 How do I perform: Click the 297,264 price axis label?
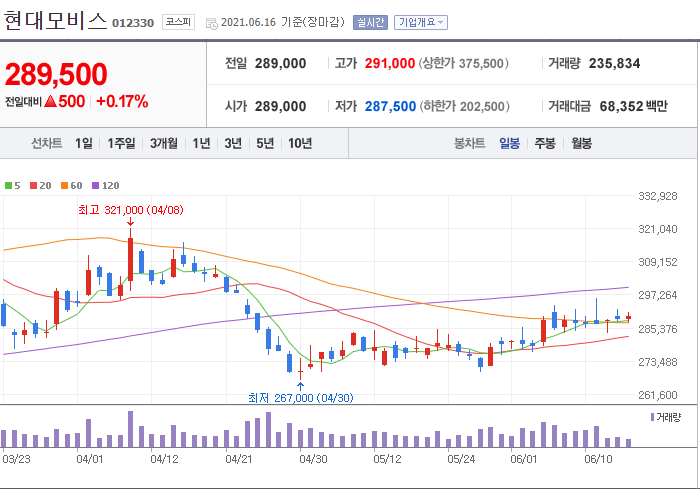658,295
